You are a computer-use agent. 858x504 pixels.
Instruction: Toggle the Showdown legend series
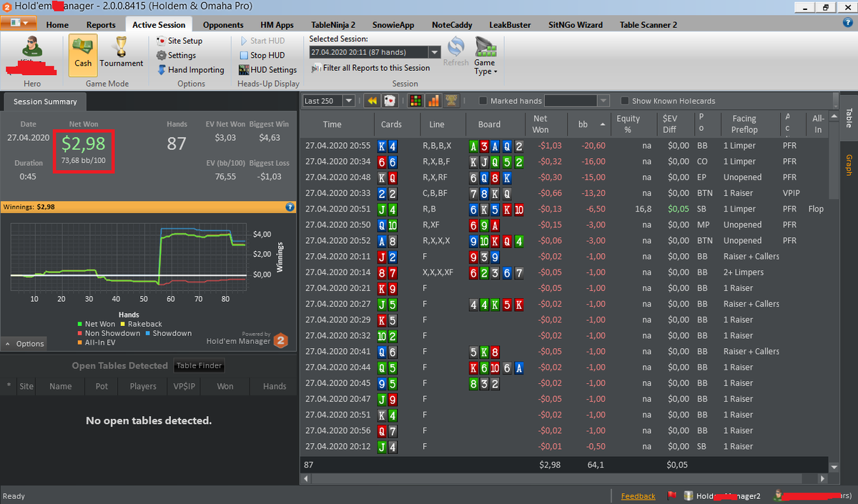(168, 333)
